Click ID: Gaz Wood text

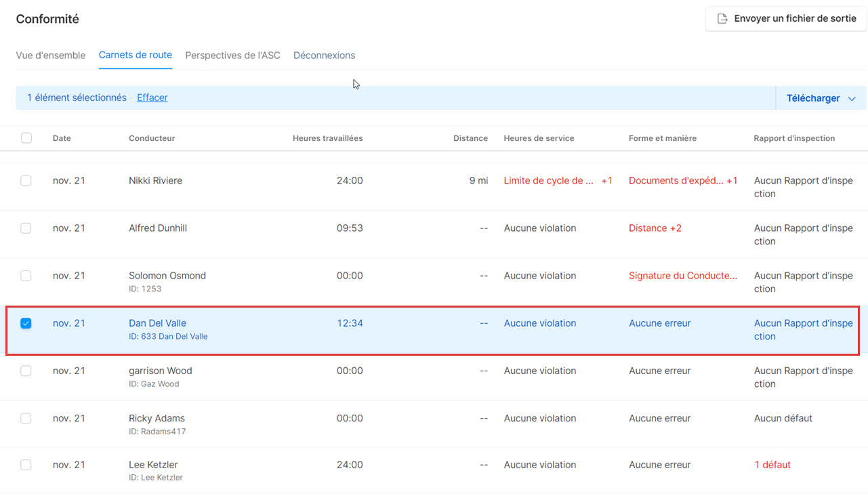(154, 384)
